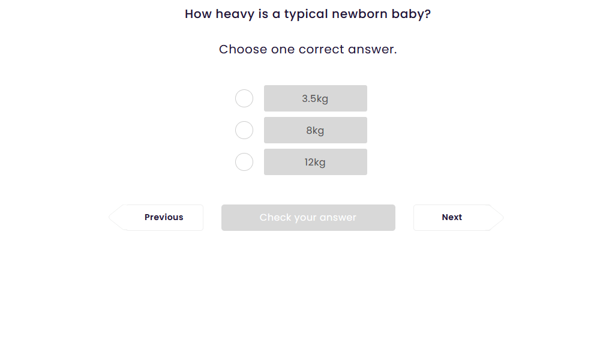Click the 'Choose one correct answer.' instruction
The width and height of the screenshot is (600, 364).
click(307, 49)
